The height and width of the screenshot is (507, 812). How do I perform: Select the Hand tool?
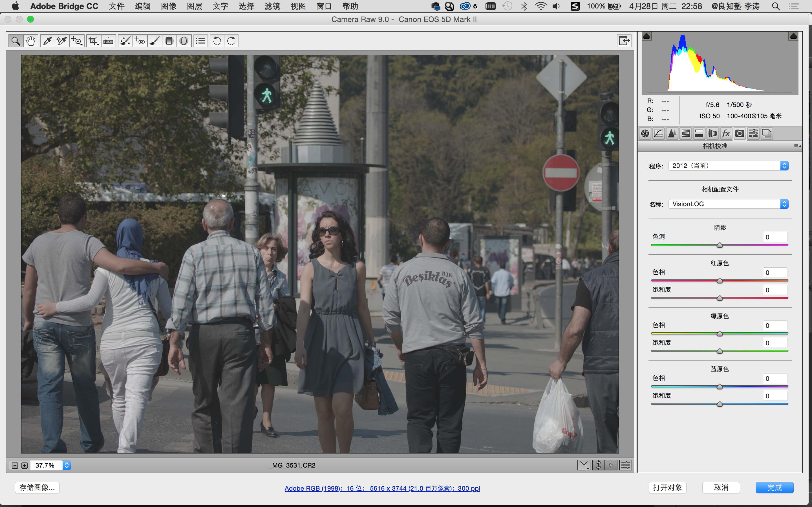(30, 41)
